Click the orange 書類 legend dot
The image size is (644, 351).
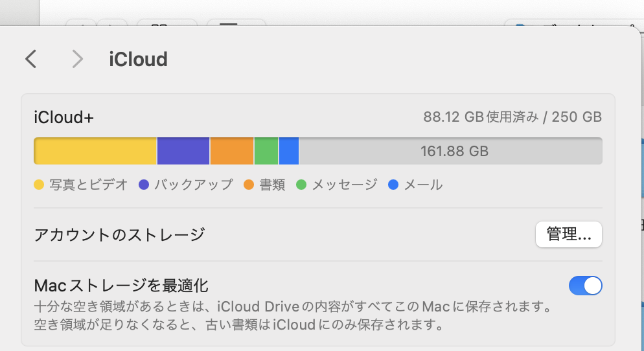pyautogui.click(x=249, y=185)
